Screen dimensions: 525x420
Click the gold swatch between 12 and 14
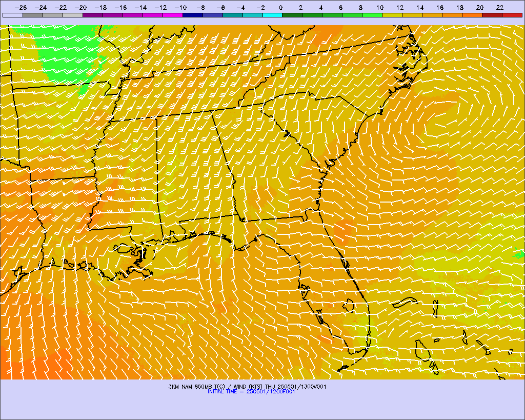413,15
